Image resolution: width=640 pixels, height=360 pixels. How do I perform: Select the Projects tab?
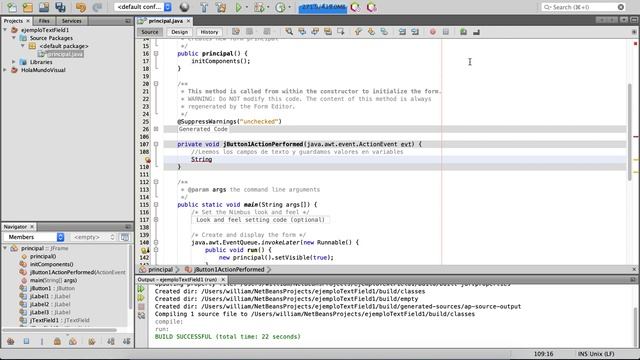point(13,21)
